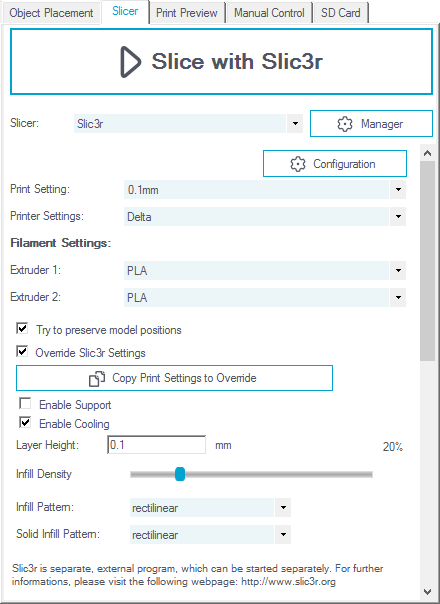
Task: Click the gear icon on Configuration button
Action: pyautogui.click(x=297, y=164)
